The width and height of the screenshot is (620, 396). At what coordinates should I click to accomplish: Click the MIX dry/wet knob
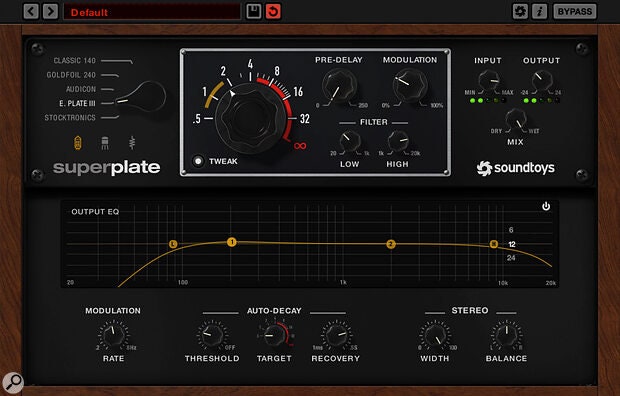pyautogui.click(x=516, y=119)
